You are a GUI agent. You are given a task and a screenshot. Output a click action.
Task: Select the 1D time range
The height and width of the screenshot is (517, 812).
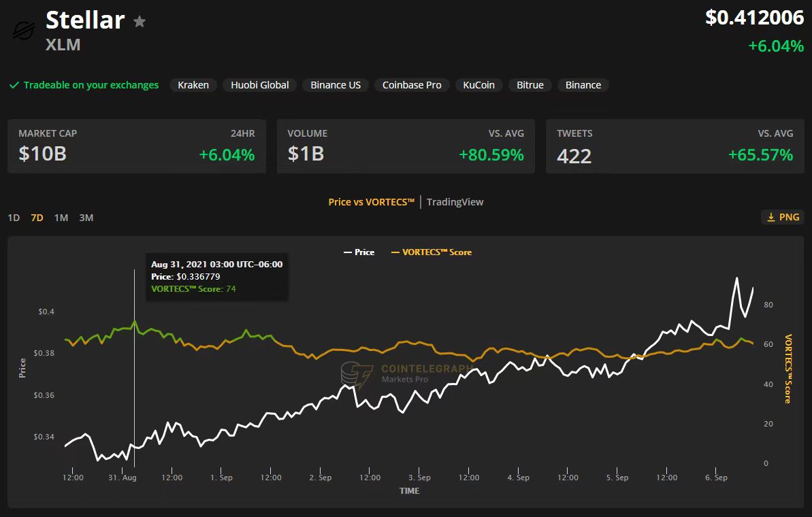pyautogui.click(x=14, y=218)
